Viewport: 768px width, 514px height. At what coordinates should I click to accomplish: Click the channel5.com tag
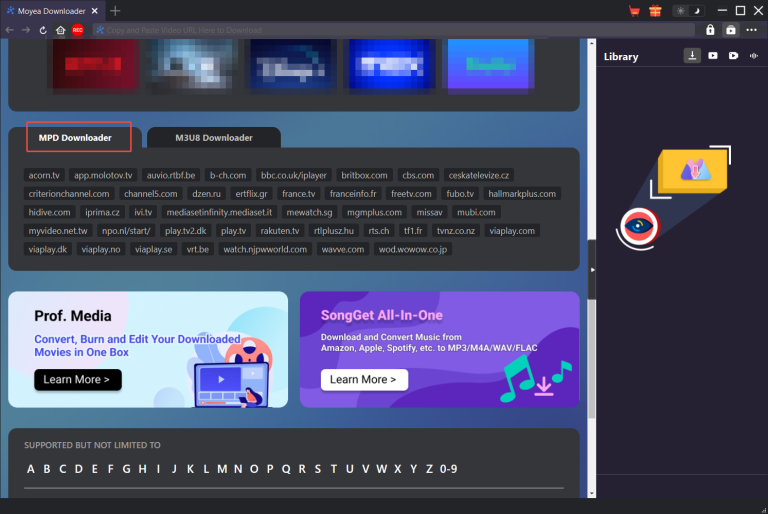point(151,194)
